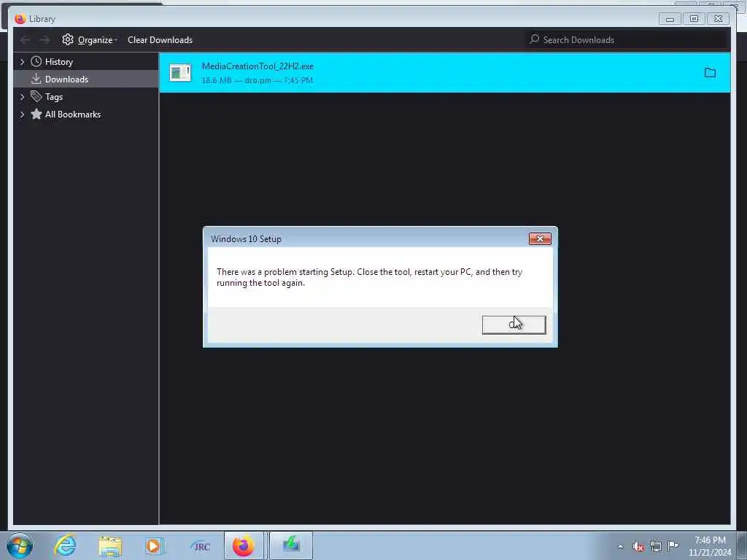Image resolution: width=747 pixels, height=560 pixels.
Task: Click the Close button in Windows 10 Setup dialog
Action: [x=514, y=324]
